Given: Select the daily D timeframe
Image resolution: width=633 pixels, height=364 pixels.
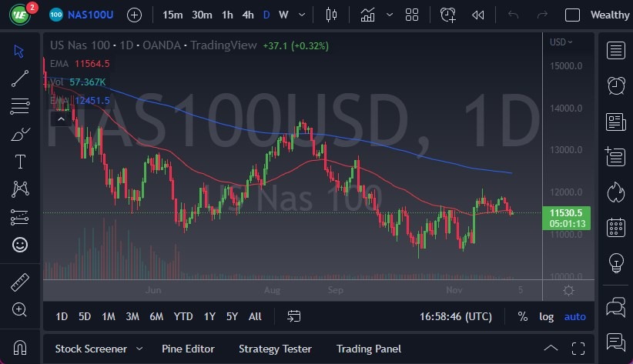Looking at the screenshot, I should click(x=266, y=15).
